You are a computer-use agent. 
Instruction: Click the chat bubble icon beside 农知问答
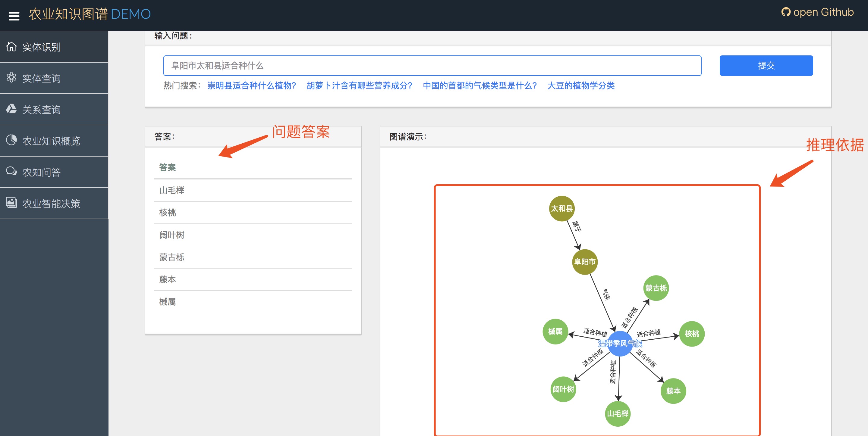[x=11, y=171]
